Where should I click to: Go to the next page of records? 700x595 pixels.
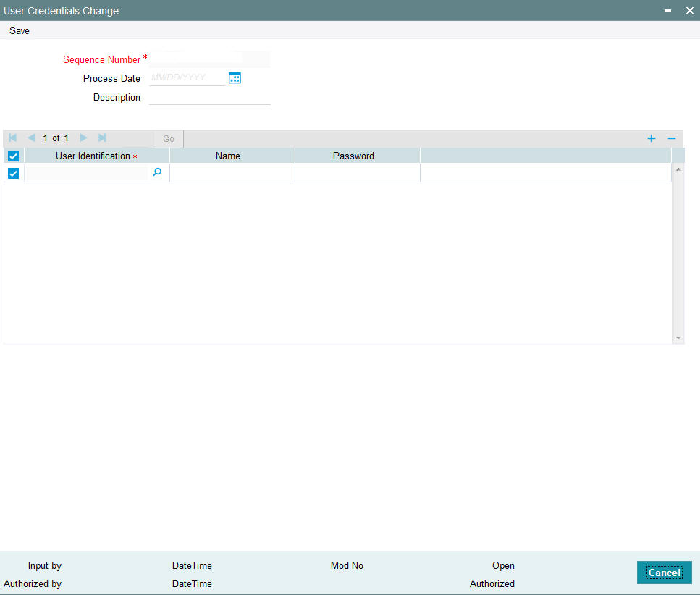click(83, 138)
